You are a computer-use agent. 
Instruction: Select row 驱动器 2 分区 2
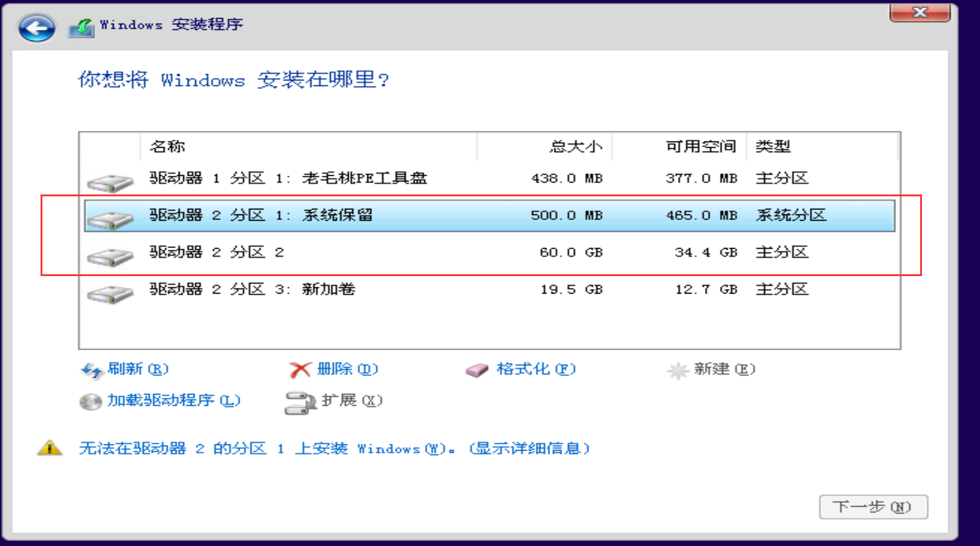click(x=490, y=252)
